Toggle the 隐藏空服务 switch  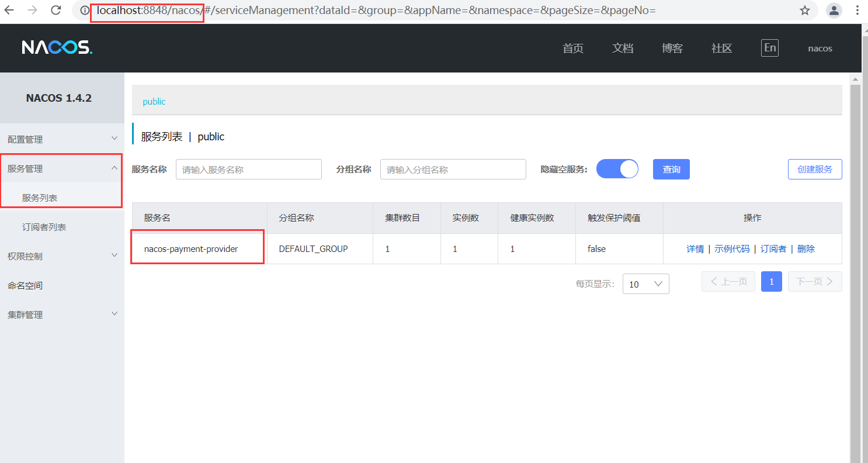click(617, 169)
